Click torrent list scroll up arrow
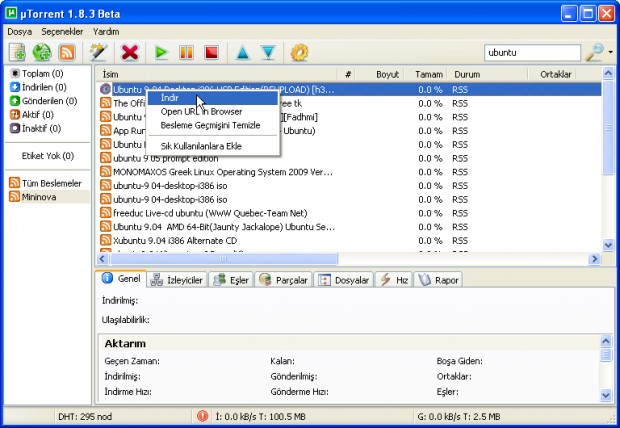Screen dimensions: 620x428 coord(608,73)
